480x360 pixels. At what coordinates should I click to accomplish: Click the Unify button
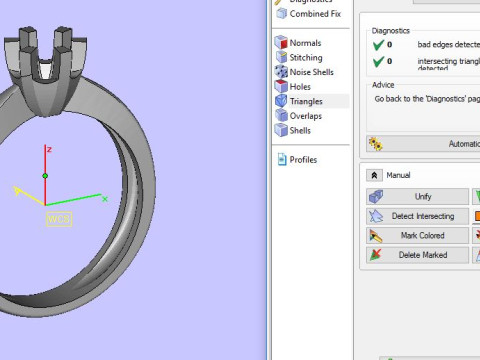pos(417,196)
